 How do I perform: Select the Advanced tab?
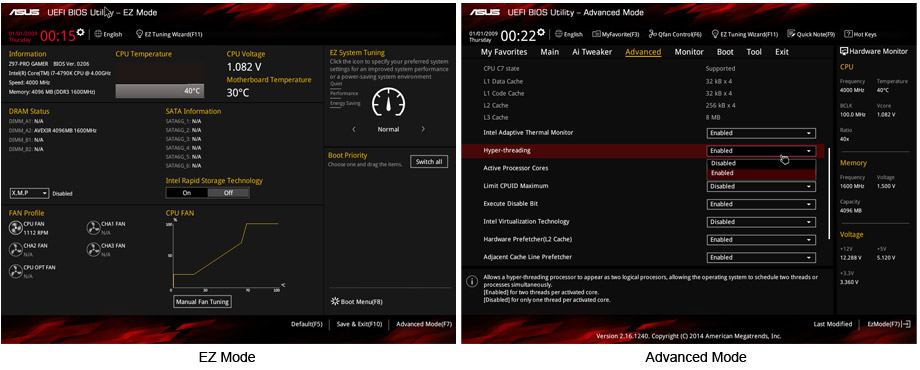[x=643, y=52]
